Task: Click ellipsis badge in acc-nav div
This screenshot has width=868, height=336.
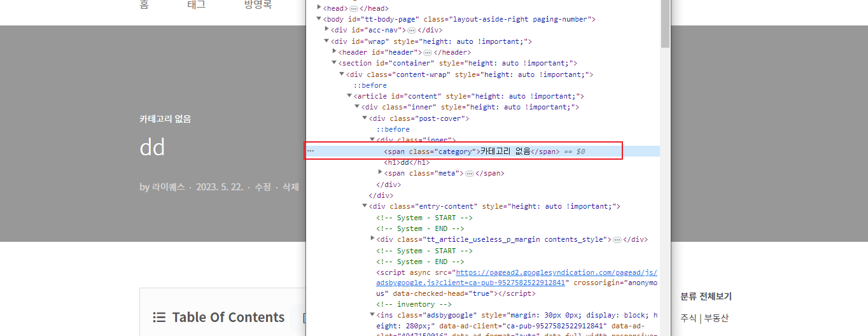Action: pos(412,30)
